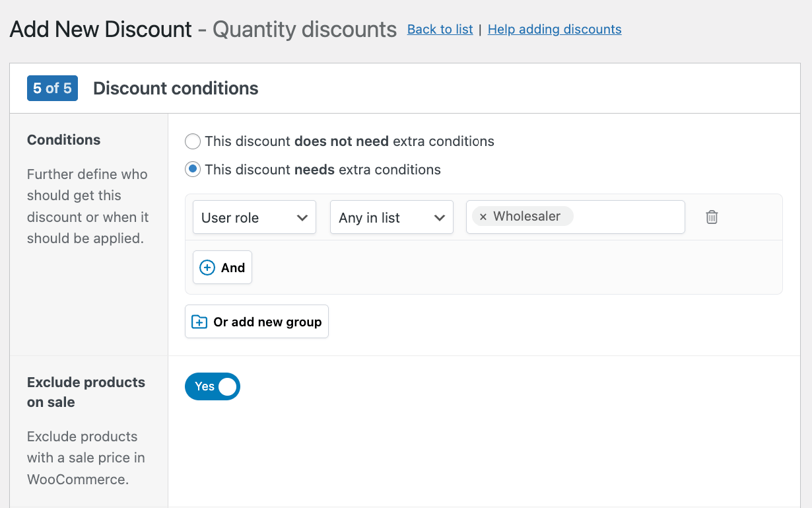Open the Any in list comparison dropdown
Screen dimensions: 812x508
pyautogui.click(x=391, y=217)
